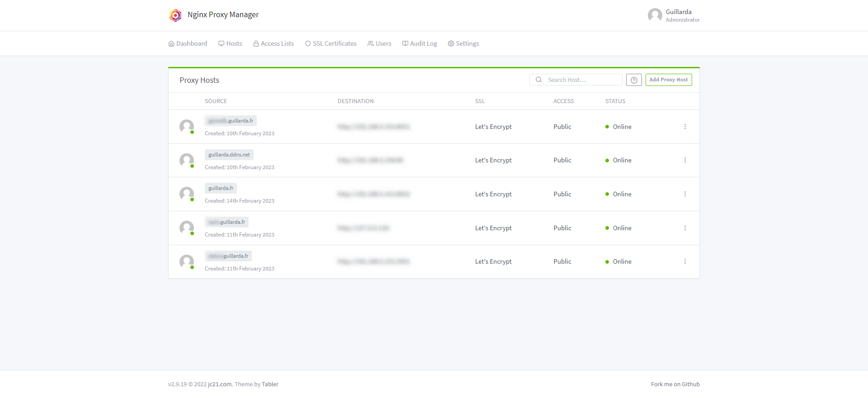This screenshot has width=868, height=398.
Task: Open the Tabler theme link
Action: [x=270, y=384]
